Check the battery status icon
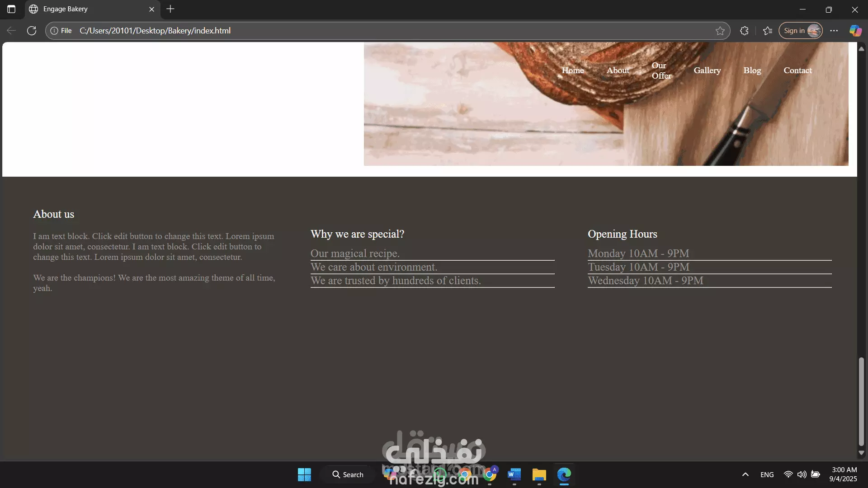 (x=816, y=474)
